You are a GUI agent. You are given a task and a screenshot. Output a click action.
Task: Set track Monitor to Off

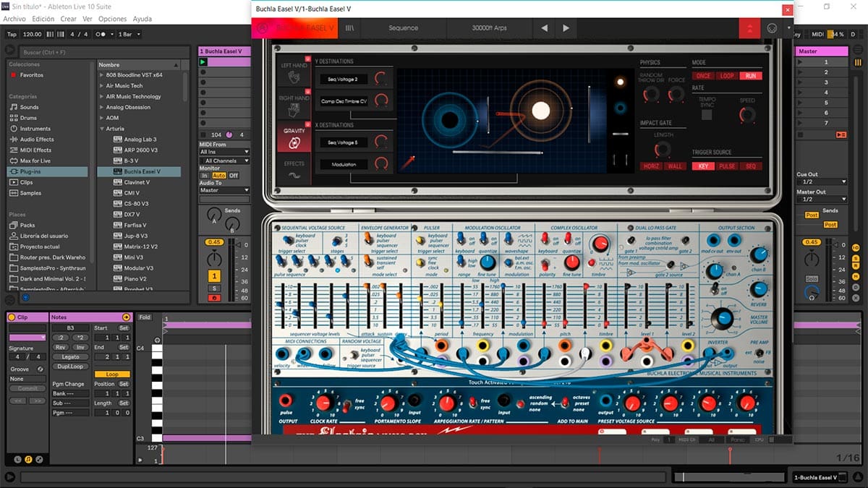tap(234, 176)
